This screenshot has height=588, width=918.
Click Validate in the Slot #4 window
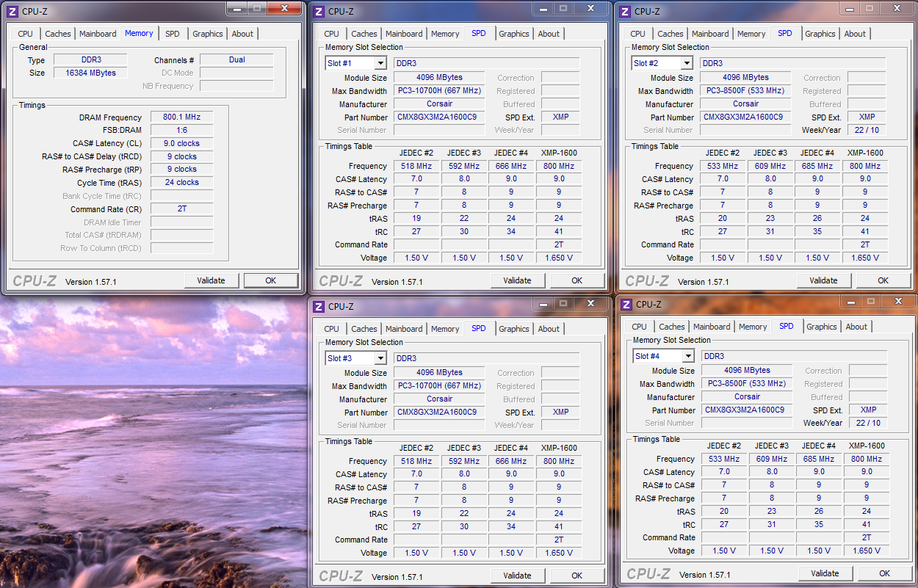(825, 573)
